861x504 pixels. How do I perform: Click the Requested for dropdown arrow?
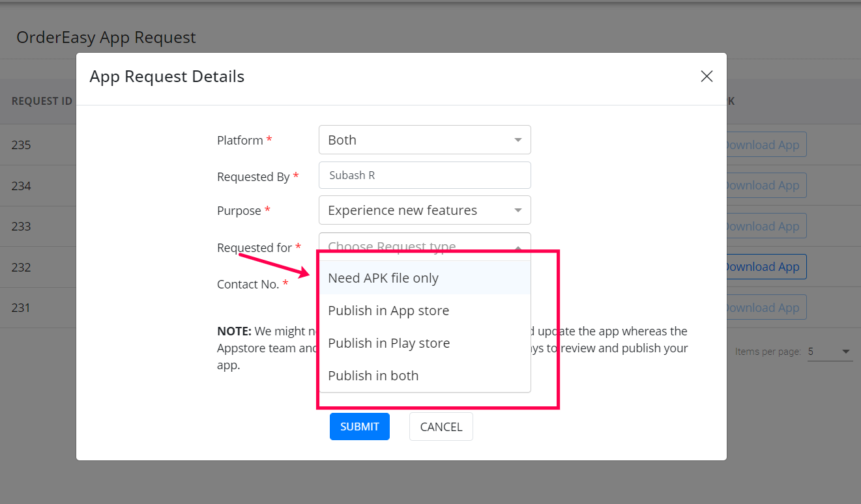[518, 247]
